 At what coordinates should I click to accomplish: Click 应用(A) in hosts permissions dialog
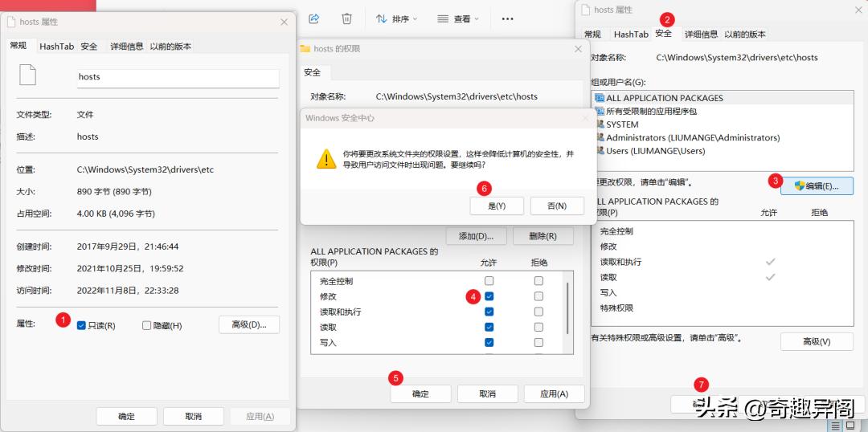[554, 393]
